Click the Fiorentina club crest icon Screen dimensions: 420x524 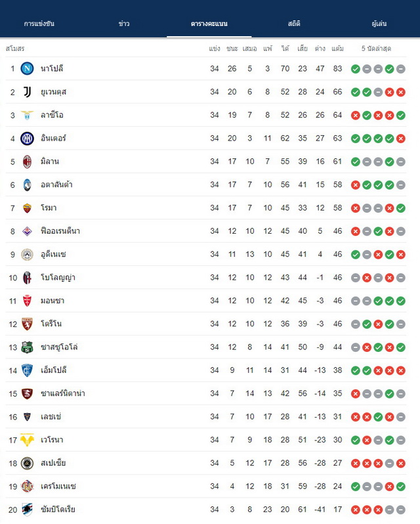point(27,231)
